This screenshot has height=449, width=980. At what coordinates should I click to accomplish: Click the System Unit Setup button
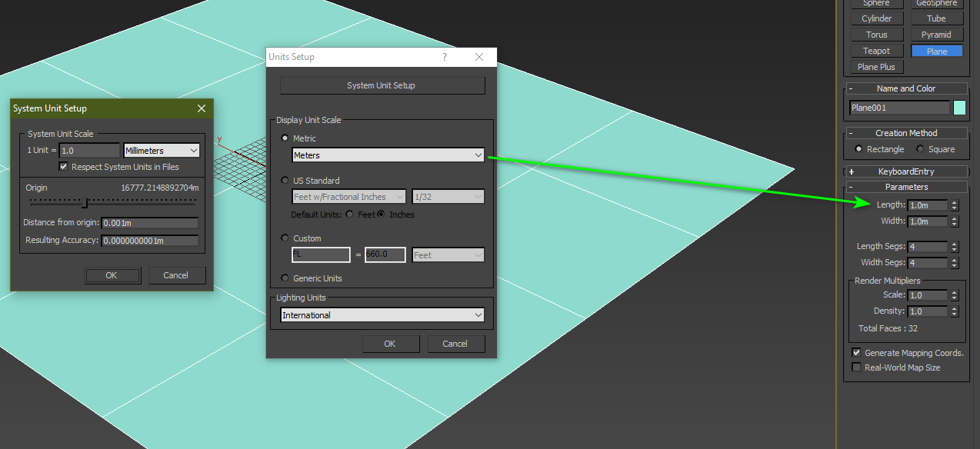pos(382,85)
